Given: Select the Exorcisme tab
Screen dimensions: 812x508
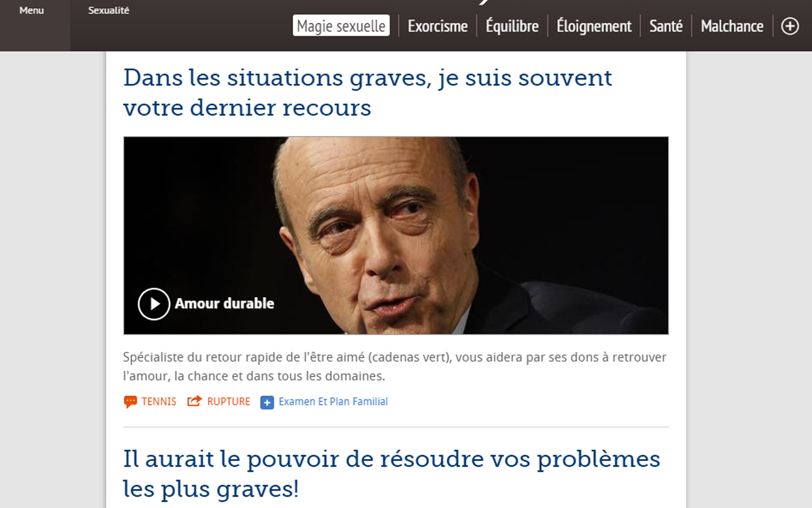Looking at the screenshot, I should (x=438, y=26).
